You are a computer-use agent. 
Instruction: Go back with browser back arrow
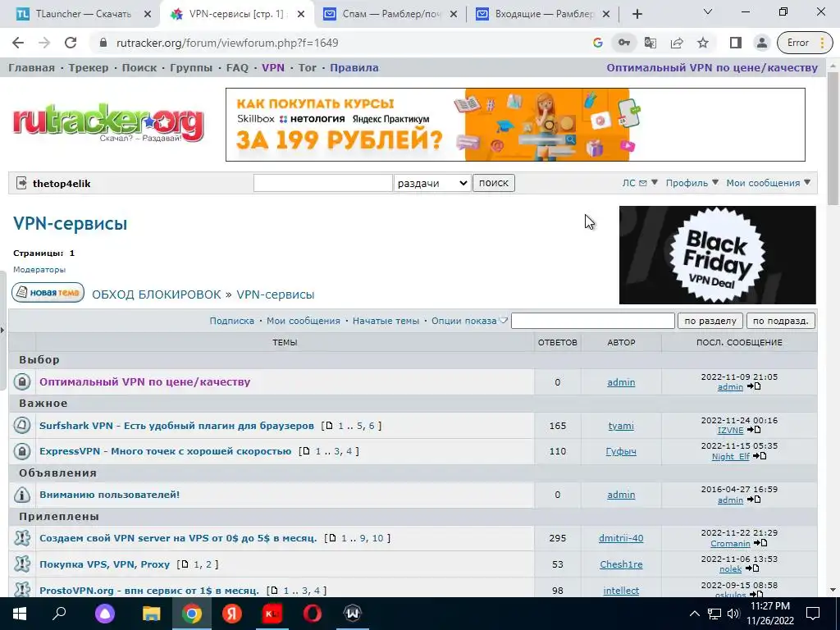[18, 43]
